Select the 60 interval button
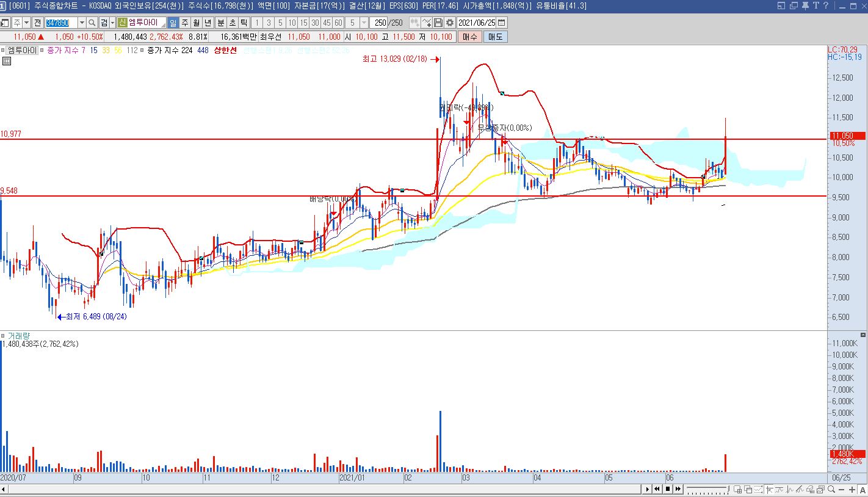 tap(338, 23)
